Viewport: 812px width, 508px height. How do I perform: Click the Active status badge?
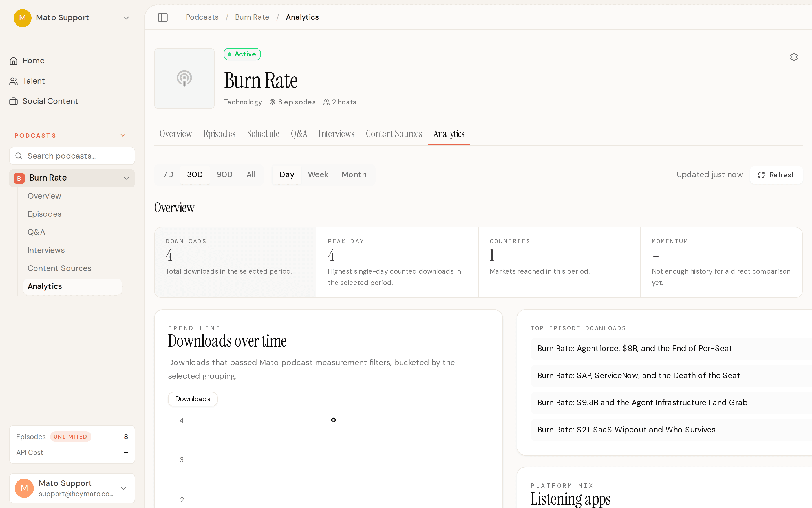pyautogui.click(x=242, y=54)
